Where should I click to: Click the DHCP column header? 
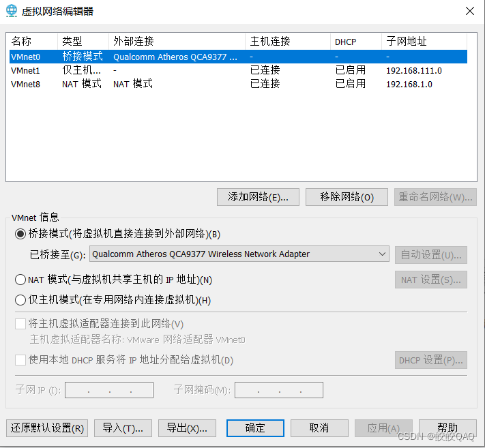(x=356, y=42)
